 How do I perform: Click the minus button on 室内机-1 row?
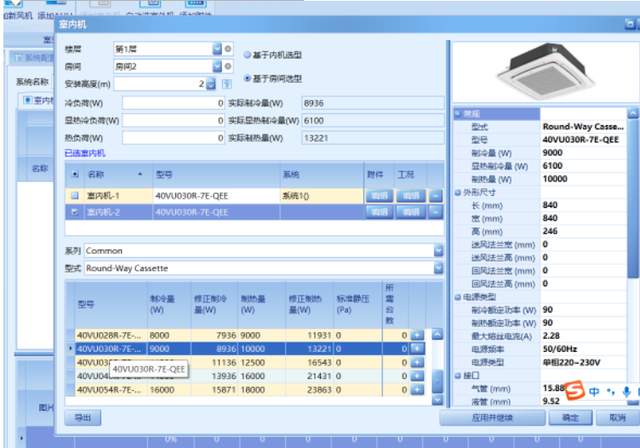pyautogui.click(x=435, y=195)
